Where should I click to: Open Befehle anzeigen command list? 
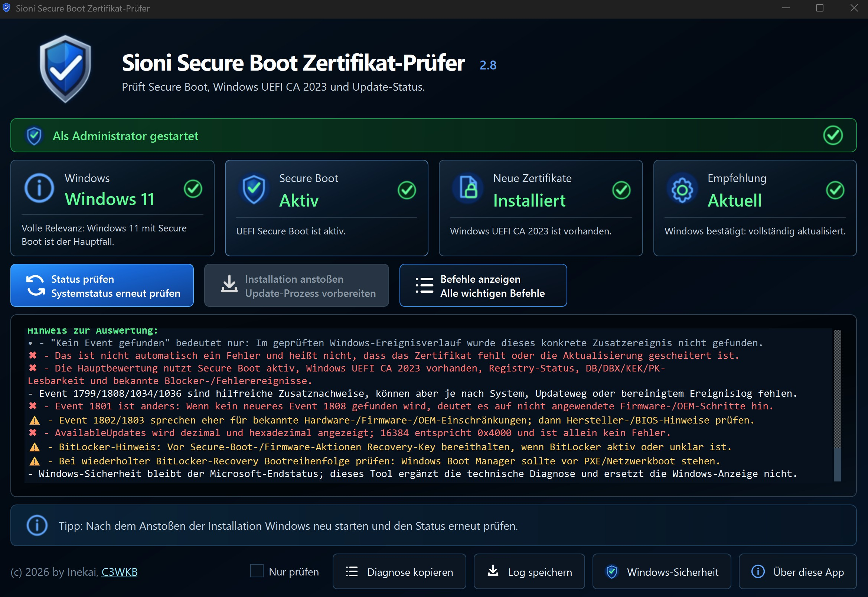[x=483, y=285]
